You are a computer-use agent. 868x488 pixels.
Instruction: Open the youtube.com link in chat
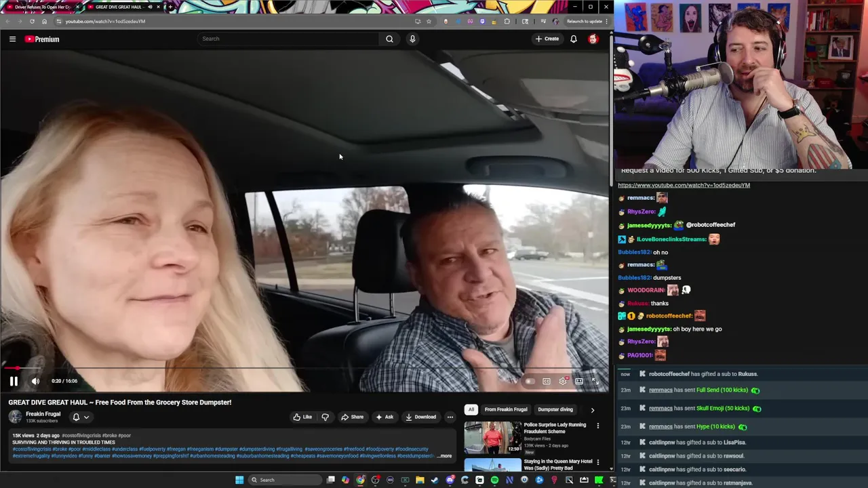pos(684,185)
